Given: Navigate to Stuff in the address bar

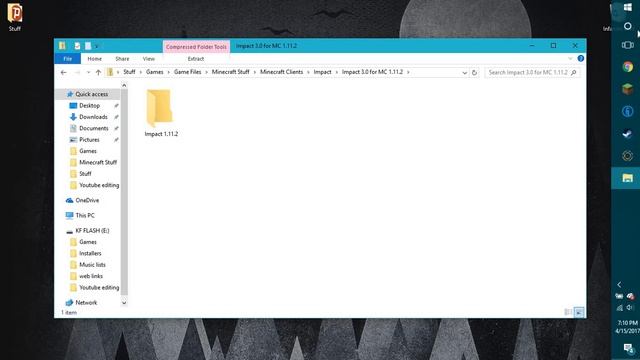Looking at the screenshot, I should 129,72.
